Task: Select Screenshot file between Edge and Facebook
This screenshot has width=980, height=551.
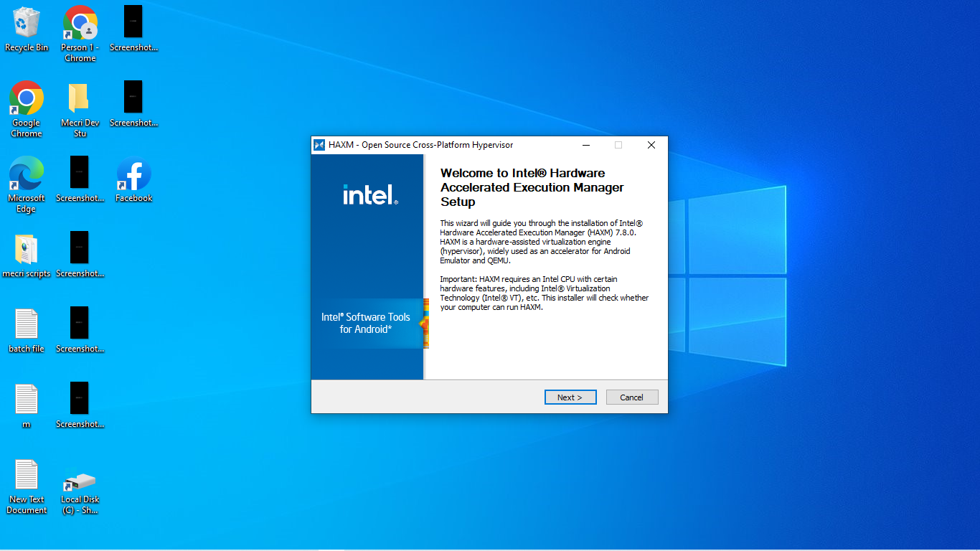Action: point(80,179)
